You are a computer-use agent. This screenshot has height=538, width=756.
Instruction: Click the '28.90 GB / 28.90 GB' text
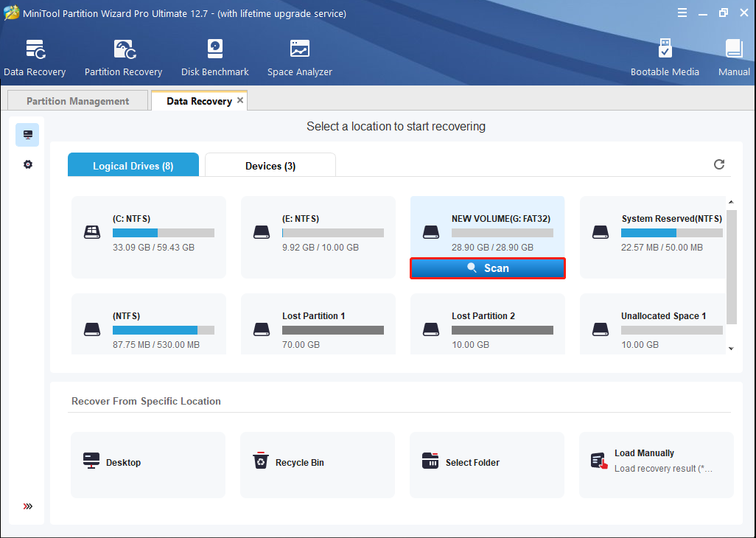tap(492, 248)
